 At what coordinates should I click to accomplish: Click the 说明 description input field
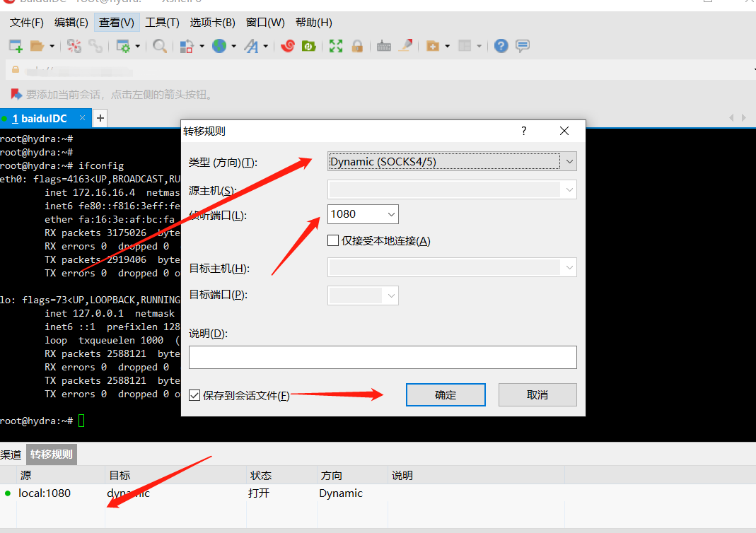tap(382, 357)
